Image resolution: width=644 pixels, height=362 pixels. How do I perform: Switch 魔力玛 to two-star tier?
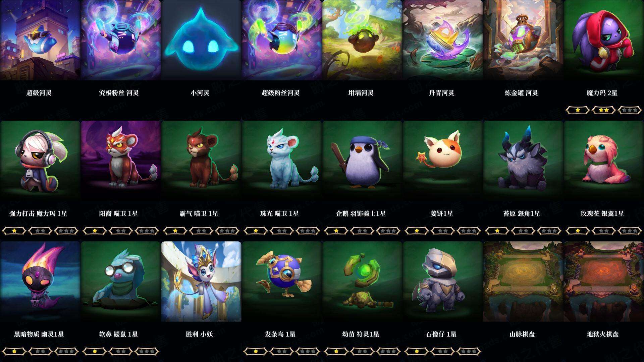click(x=604, y=110)
